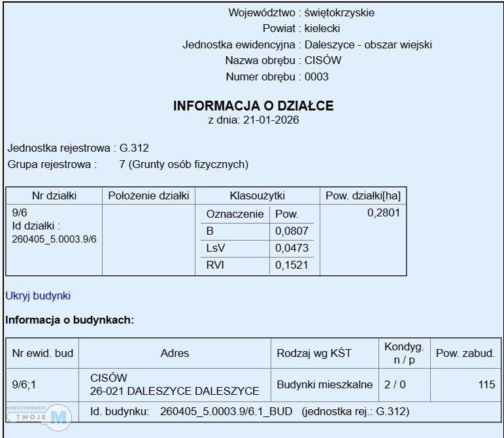Click the 'Budynki mieszkalne' cell
Screen dimensions: 504x438
click(324, 385)
